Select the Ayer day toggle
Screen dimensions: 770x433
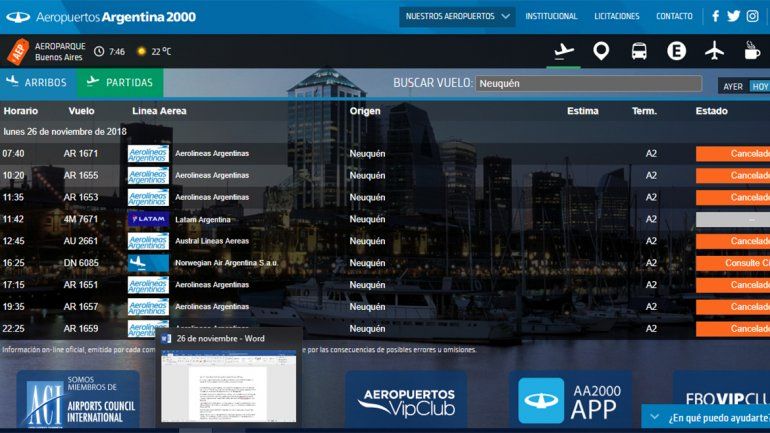733,86
